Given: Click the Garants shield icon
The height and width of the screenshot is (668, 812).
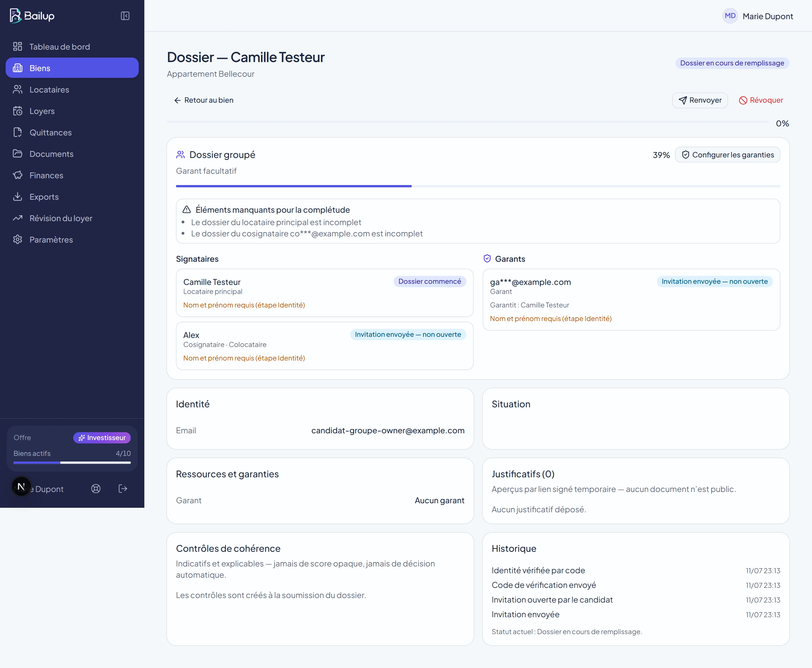Looking at the screenshot, I should pyautogui.click(x=487, y=259).
